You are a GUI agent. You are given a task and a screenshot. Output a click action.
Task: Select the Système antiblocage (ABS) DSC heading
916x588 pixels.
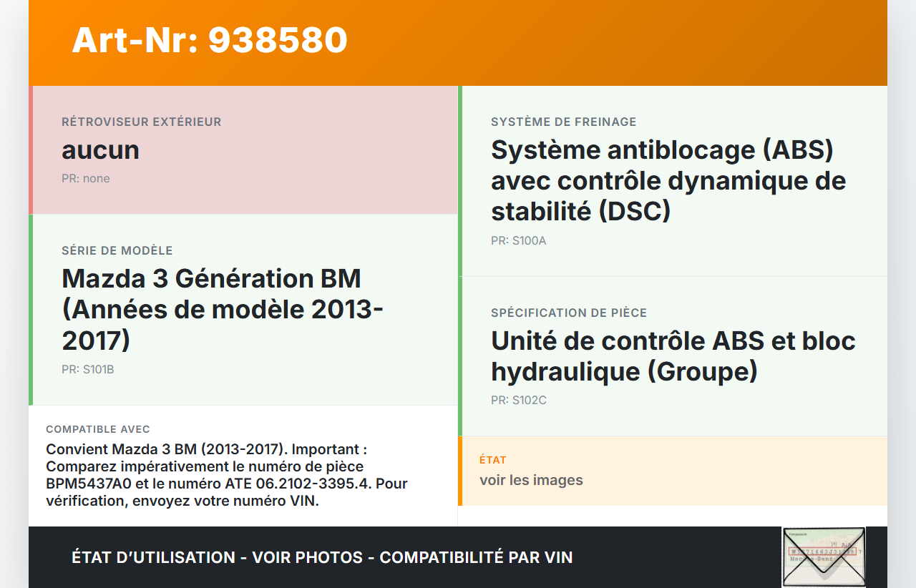[x=668, y=180]
